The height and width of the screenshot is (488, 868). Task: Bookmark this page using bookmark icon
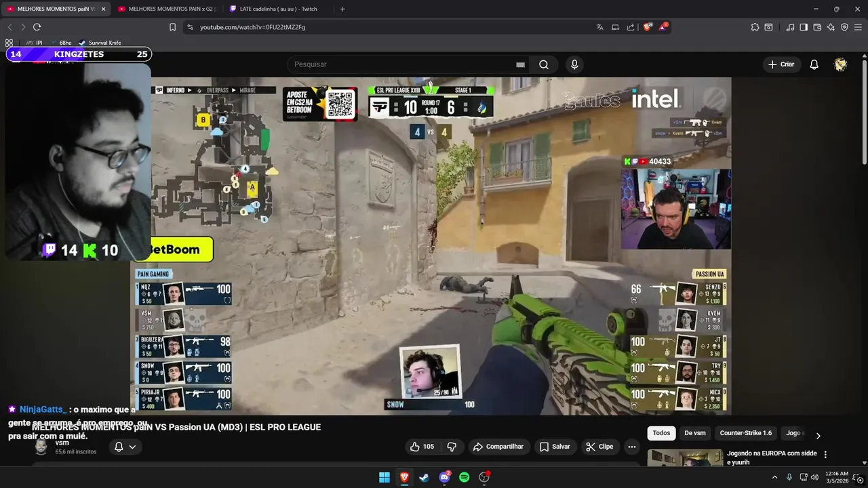pos(172,27)
